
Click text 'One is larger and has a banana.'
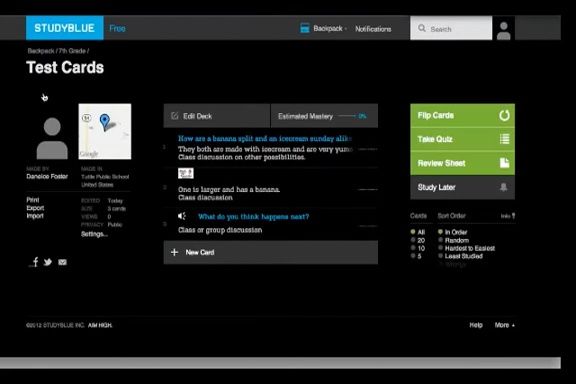229,190
